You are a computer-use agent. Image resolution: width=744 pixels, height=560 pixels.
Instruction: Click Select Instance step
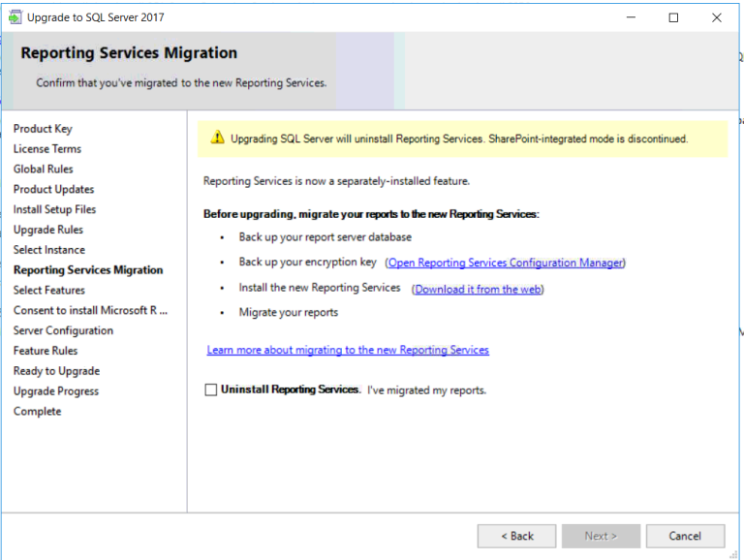(x=49, y=250)
